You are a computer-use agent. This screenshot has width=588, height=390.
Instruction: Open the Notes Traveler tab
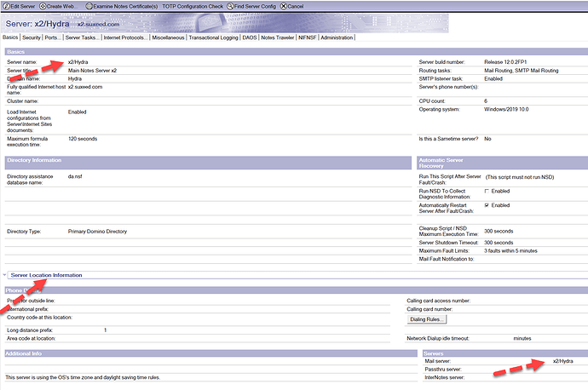(x=278, y=37)
